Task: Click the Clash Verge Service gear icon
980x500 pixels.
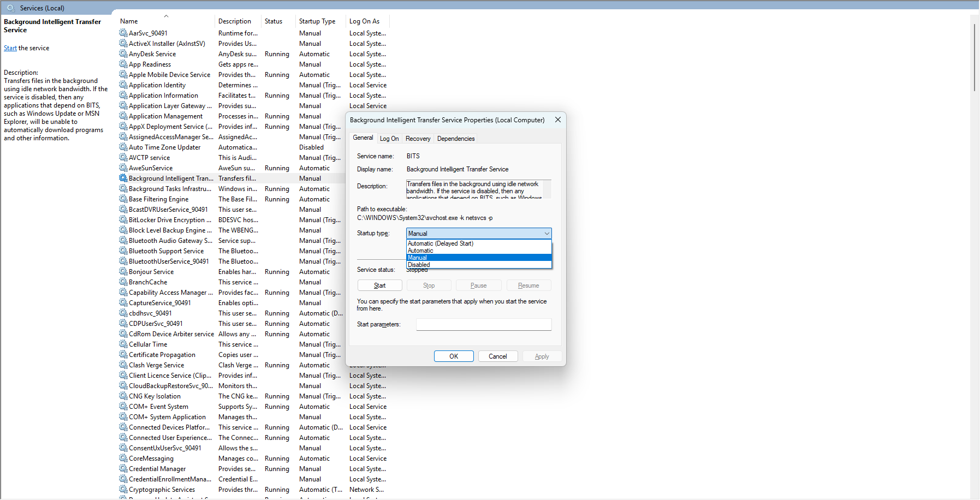Action: [x=123, y=365]
